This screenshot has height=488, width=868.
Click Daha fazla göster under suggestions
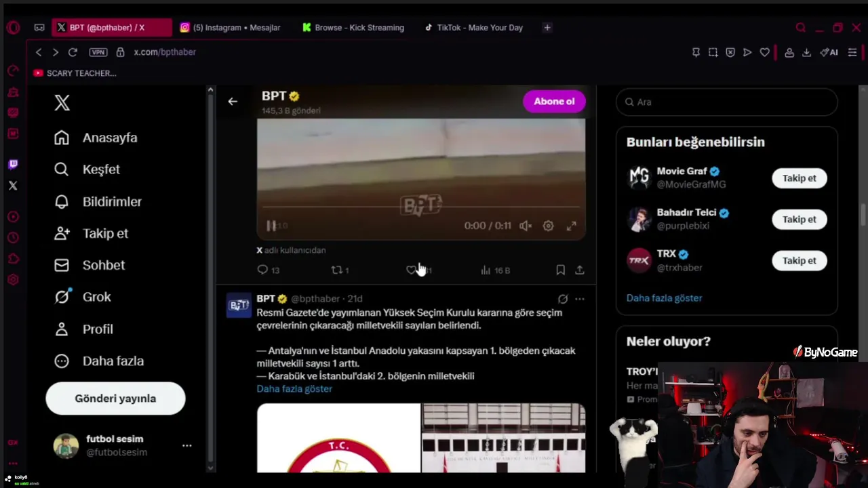[664, 298]
